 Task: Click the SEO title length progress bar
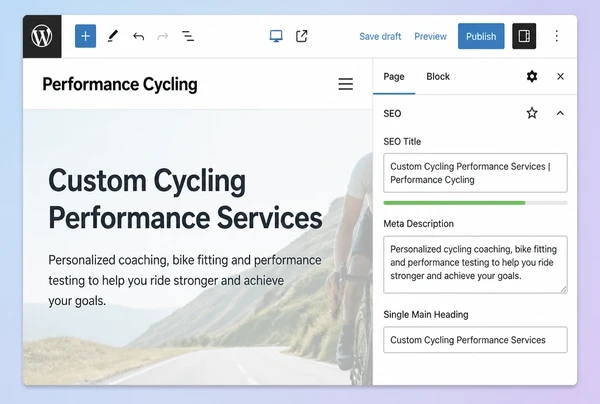click(x=475, y=203)
